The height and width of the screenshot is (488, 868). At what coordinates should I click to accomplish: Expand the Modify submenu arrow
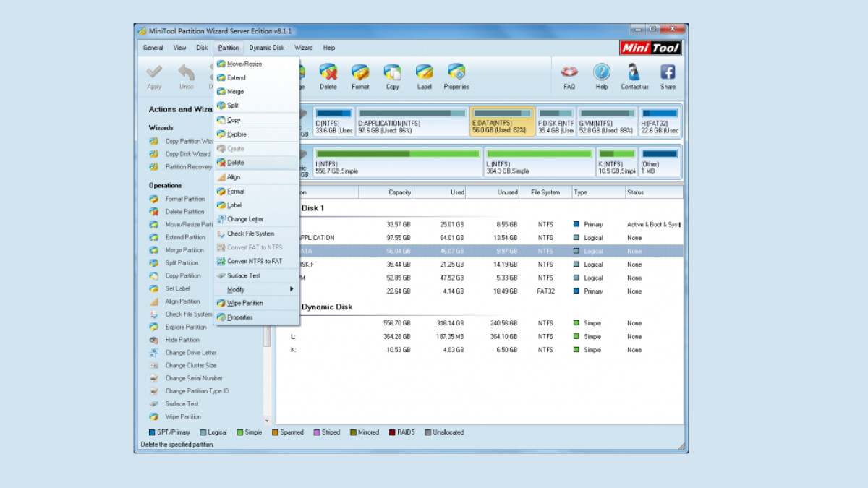292,289
